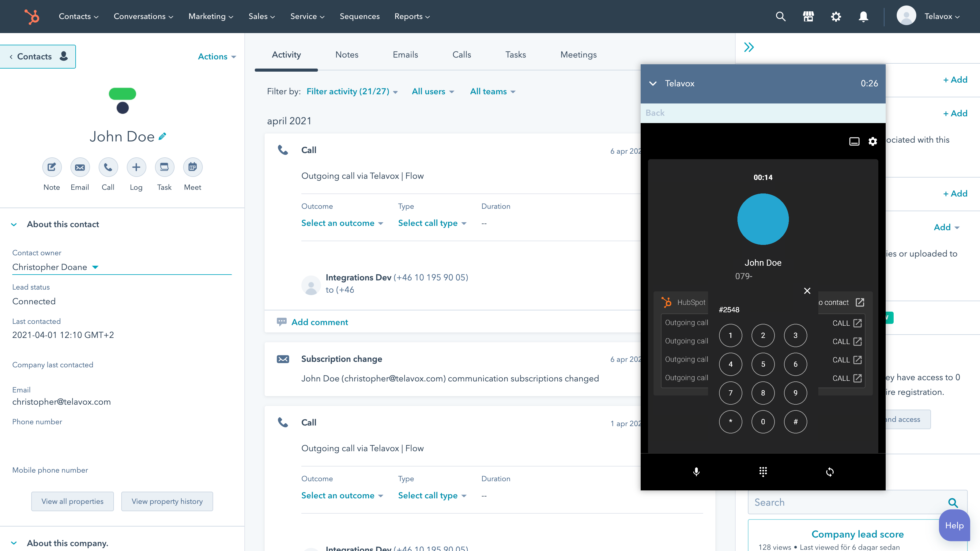The height and width of the screenshot is (551, 980).
Task: Click the search icon in sidebar Search box
Action: (953, 503)
